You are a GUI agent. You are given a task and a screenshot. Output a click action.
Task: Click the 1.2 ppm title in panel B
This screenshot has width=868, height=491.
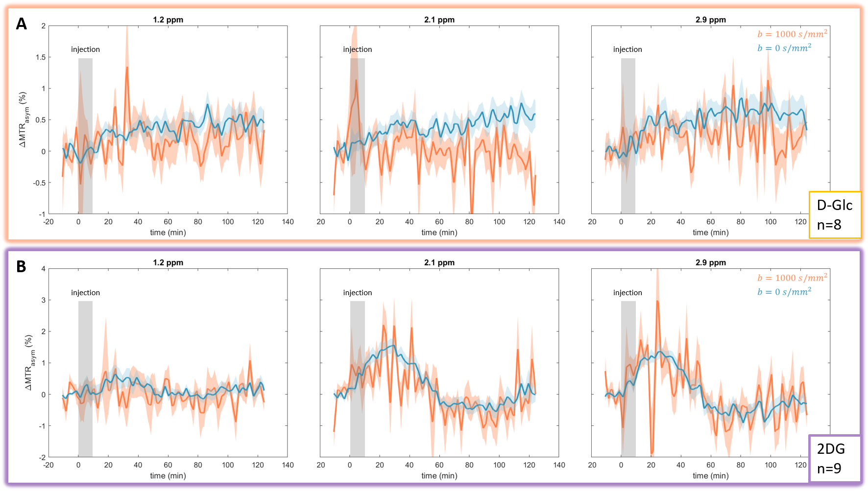click(168, 263)
